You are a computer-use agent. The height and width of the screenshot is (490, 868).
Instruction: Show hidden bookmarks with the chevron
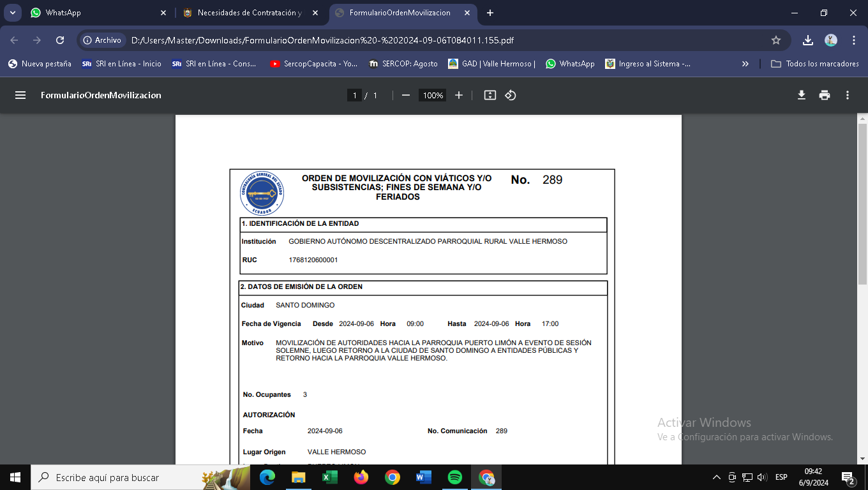coord(745,64)
